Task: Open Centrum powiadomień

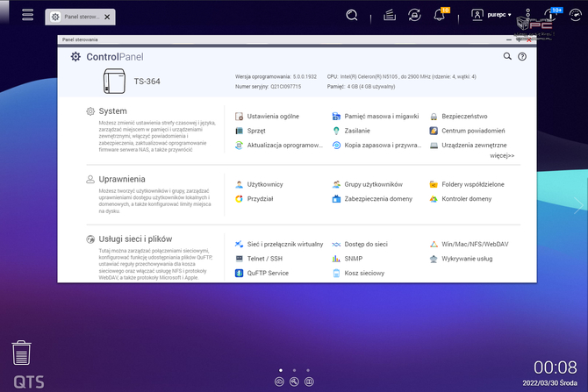Action: 467,131
